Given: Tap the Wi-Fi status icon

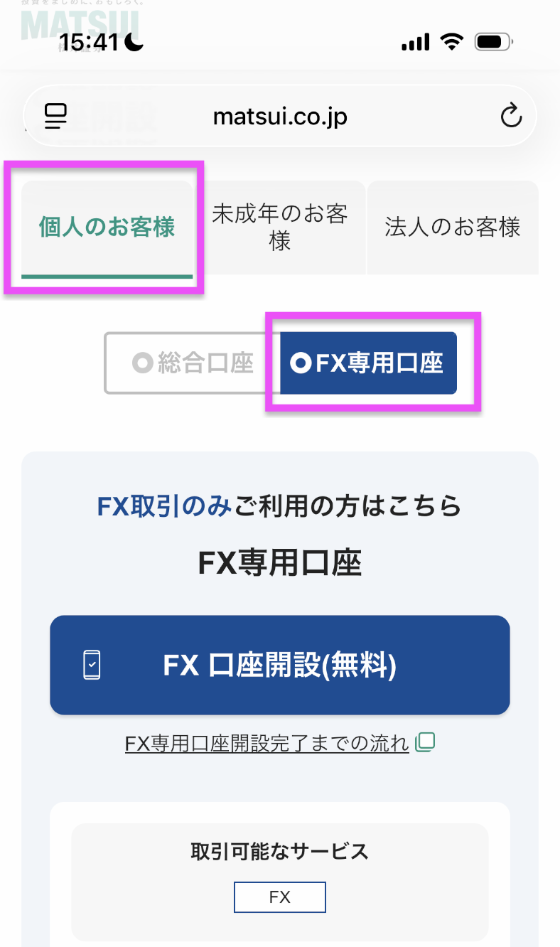Looking at the screenshot, I should [x=451, y=43].
